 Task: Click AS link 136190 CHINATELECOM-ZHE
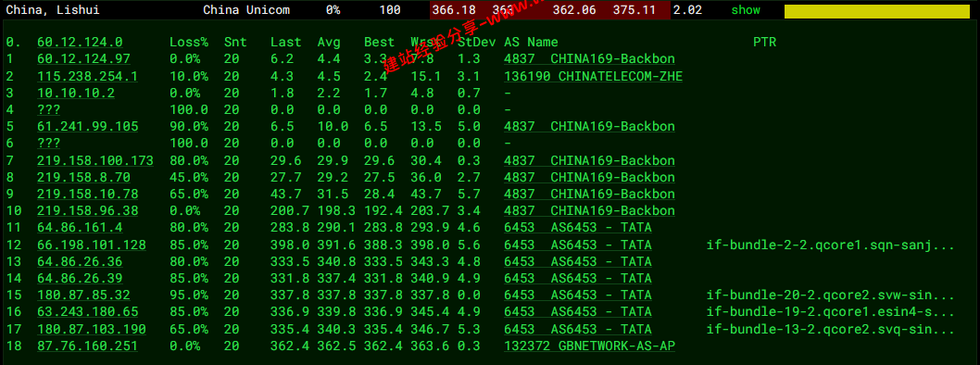593,76
